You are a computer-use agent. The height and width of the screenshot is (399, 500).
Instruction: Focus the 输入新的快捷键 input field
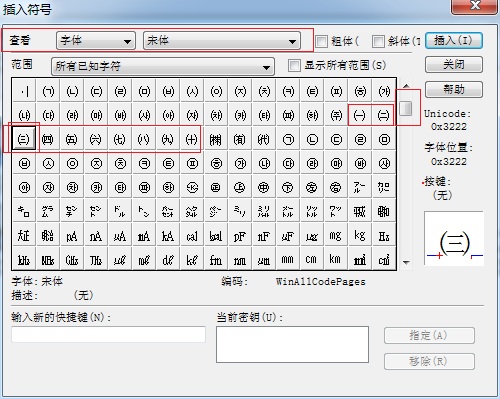[108, 334]
